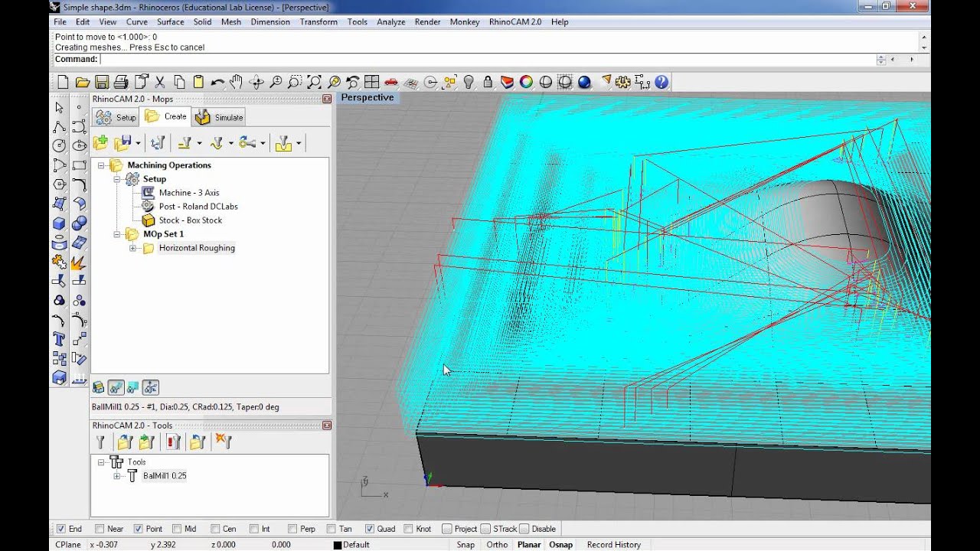Click the Load Tool Library icon in Tools panel
Image resolution: width=980 pixels, height=551 pixels.
125,442
